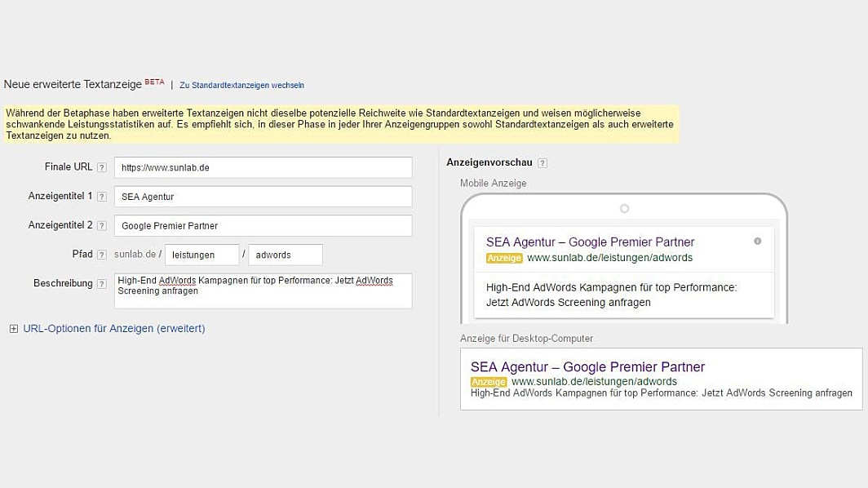Click Anzeige badge in mobile preview

[x=504, y=258]
